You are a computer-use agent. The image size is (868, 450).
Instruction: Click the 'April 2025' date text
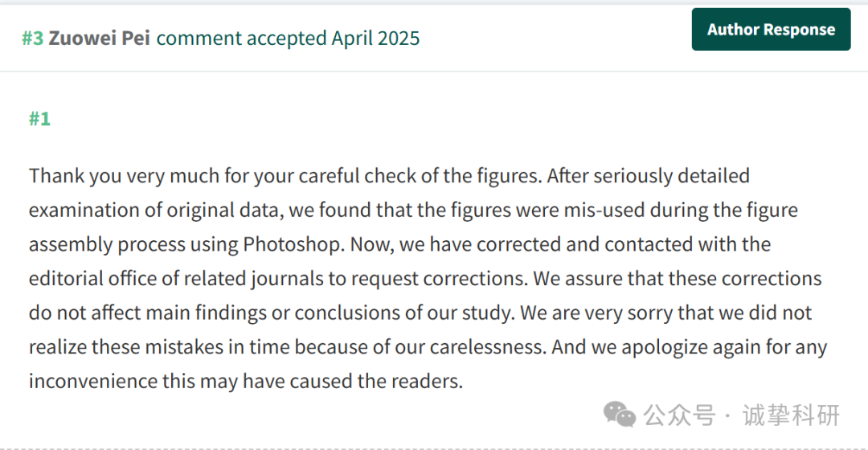click(x=375, y=39)
